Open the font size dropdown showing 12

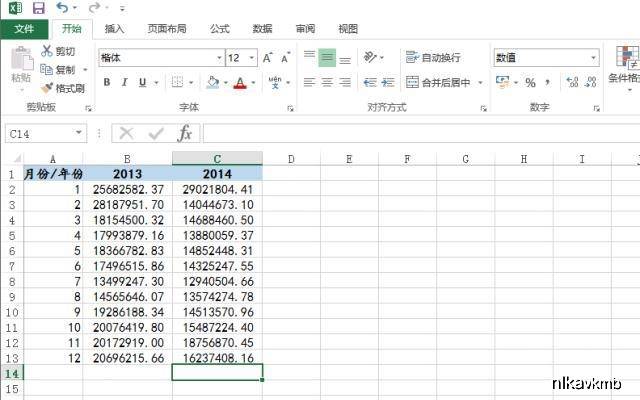pyautogui.click(x=252, y=58)
